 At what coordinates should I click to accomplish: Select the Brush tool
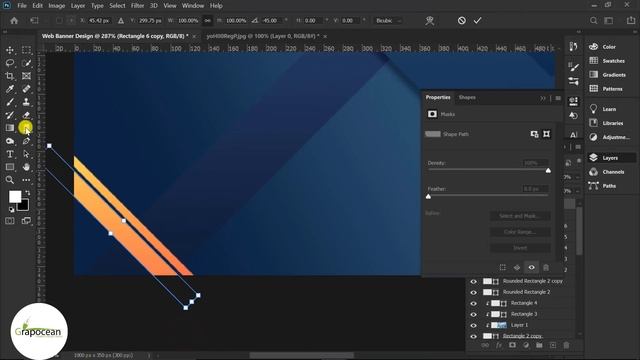[x=10, y=102]
